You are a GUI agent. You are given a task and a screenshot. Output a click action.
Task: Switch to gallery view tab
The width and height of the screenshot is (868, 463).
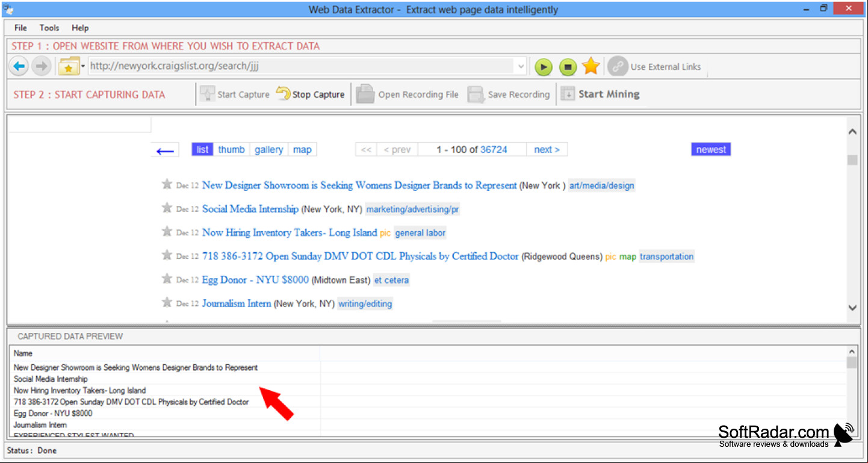click(x=268, y=149)
